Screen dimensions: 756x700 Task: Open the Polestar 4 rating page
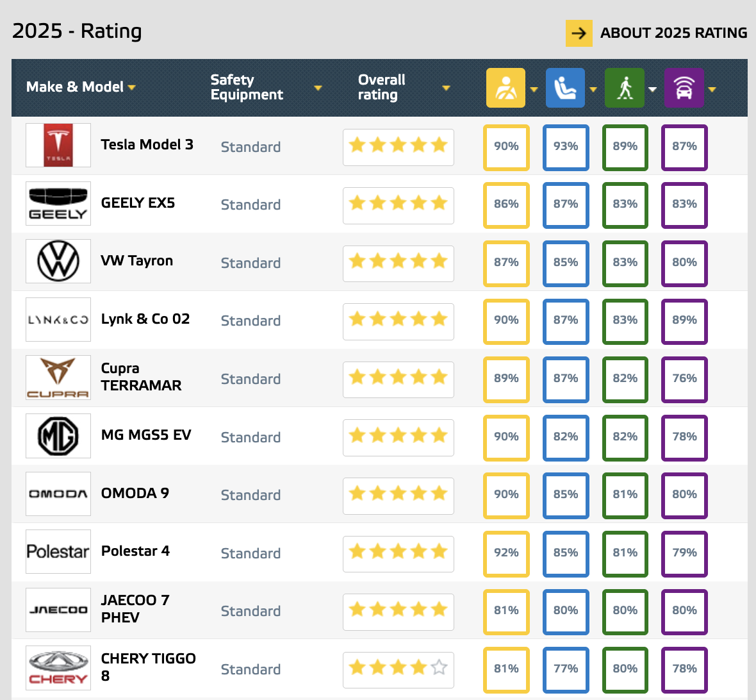(x=135, y=551)
